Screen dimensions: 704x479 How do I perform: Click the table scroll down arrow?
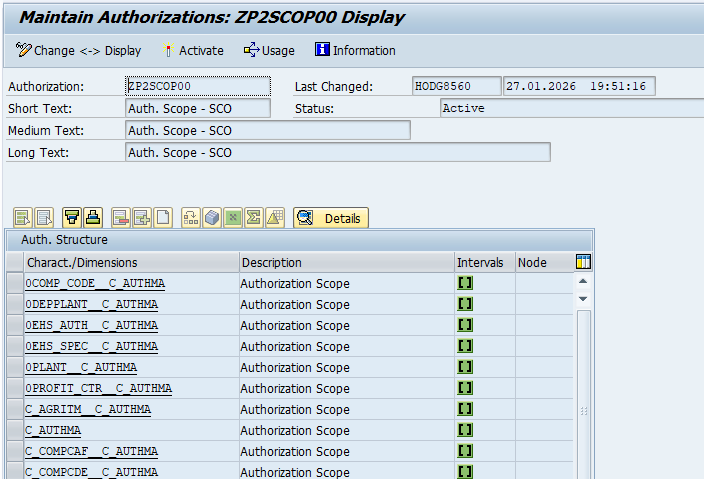[x=584, y=299]
